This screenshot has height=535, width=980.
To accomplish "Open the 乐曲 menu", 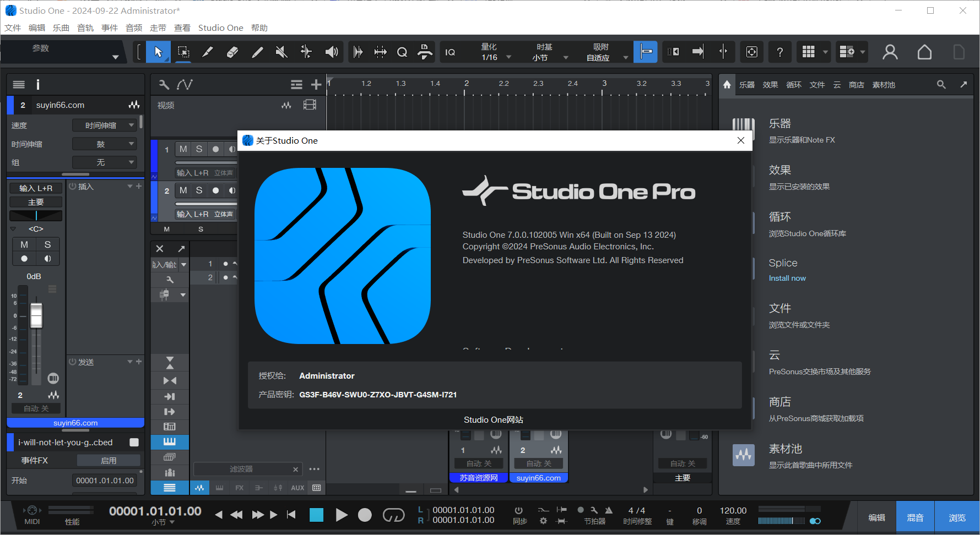I will coord(61,28).
